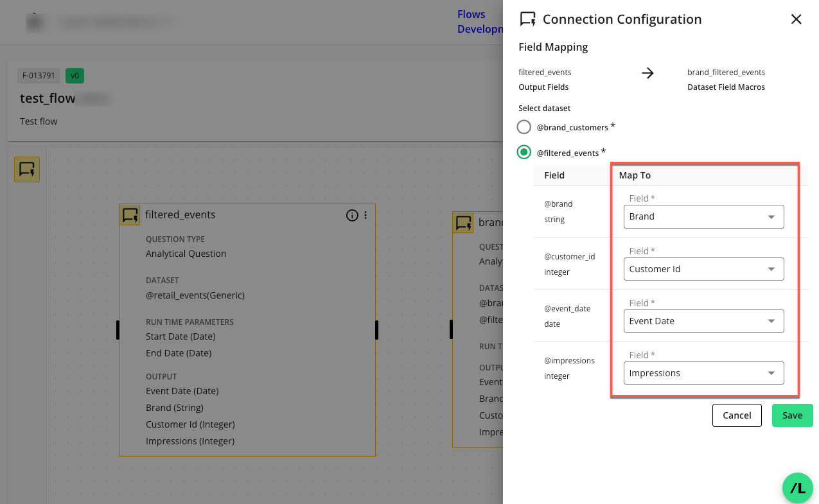Screen dimensions: 819x504
Task: Click the info icon on filtered_events node
Action: coord(352,215)
